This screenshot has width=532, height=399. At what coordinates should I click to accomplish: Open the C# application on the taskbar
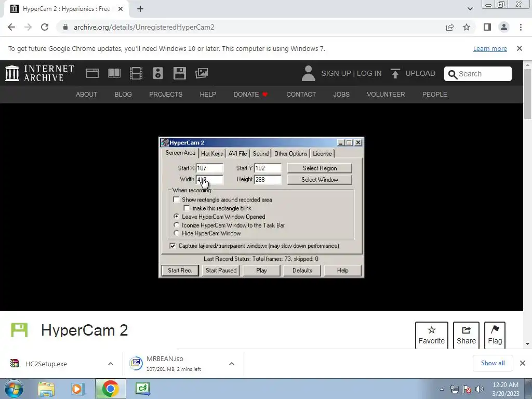point(142,389)
